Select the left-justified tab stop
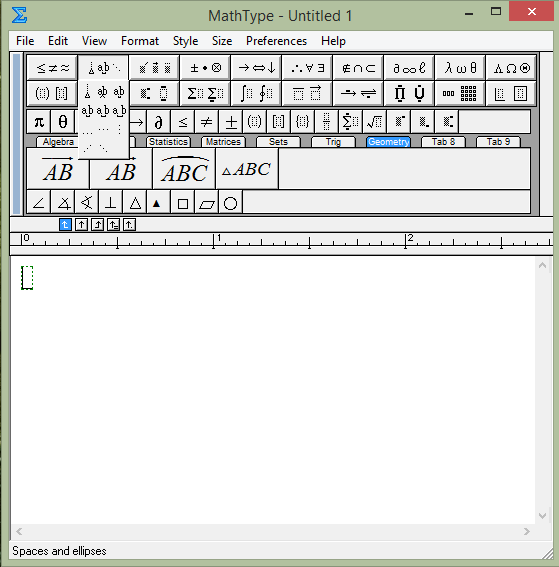 click(x=65, y=225)
